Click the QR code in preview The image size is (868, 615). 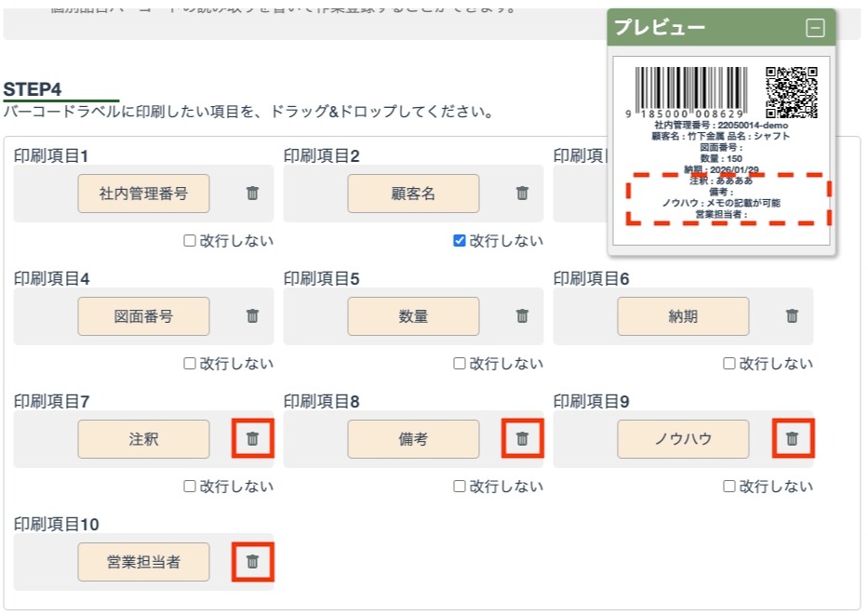pyautogui.click(x=792, y=92)
